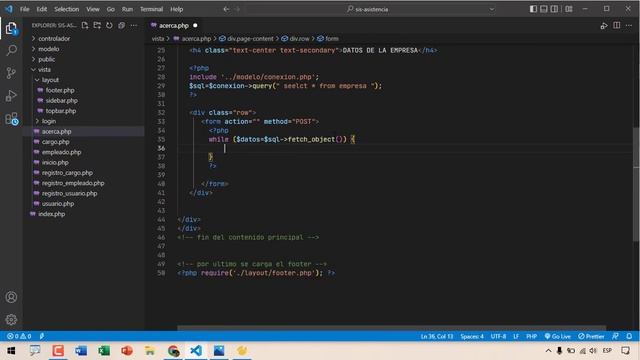640x360 pixels.
Task: Change language mode via PHP status item
Action: tap(531, 336)
